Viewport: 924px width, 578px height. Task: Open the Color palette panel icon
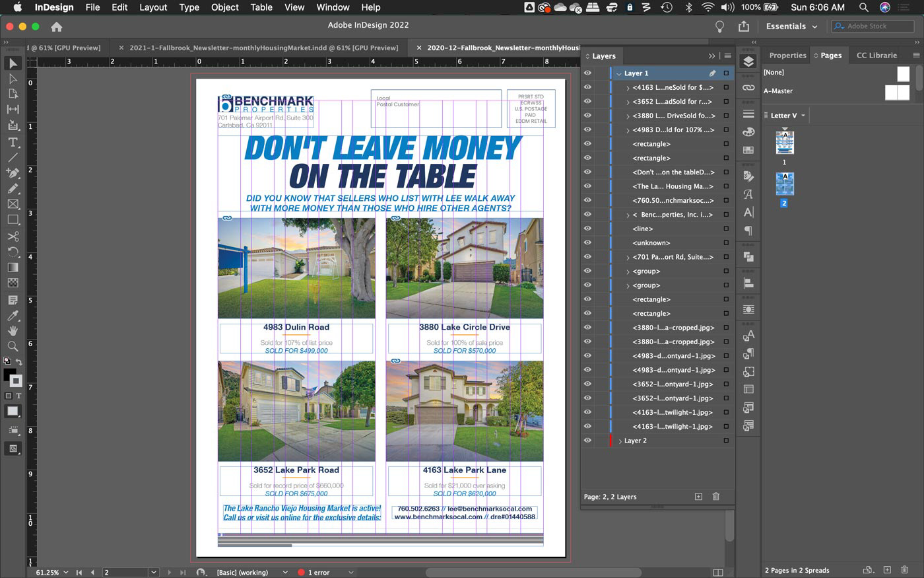[x=748, y=132]
